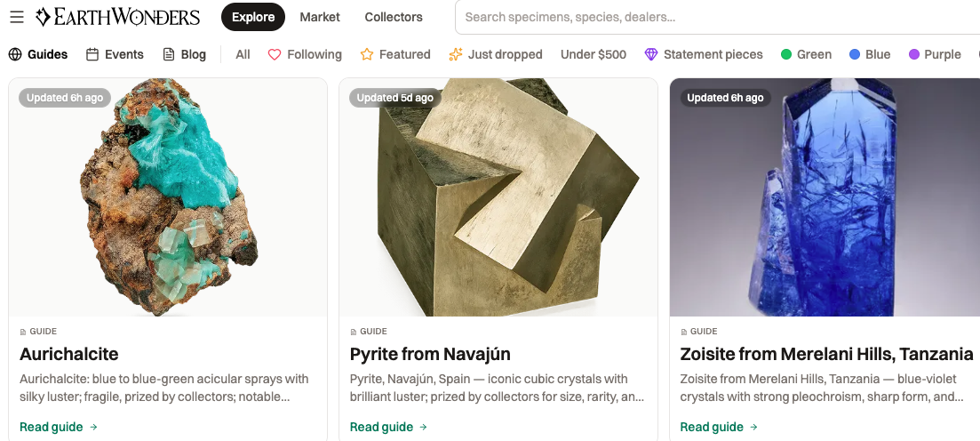Open the Zoisite tanzanite crystal image
The image size is (980, 441).
[825, 197]
